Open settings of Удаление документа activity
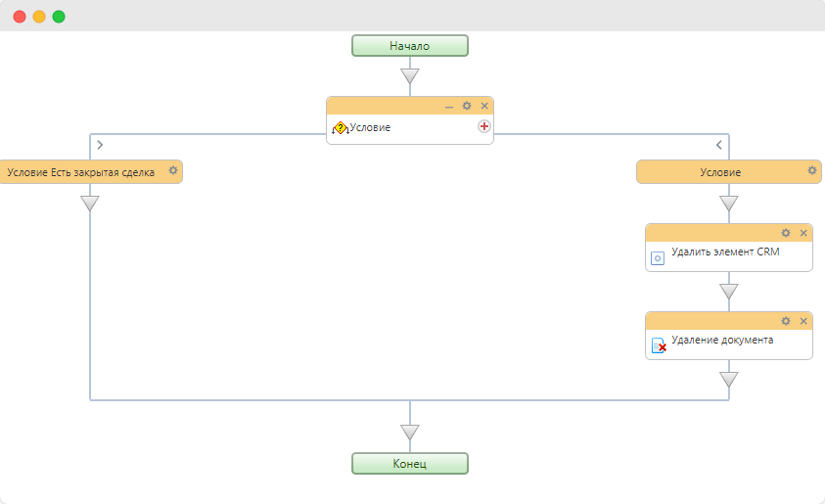Image resolution: width=825 pixels, height=504 pixels. [x=786, y=321]
